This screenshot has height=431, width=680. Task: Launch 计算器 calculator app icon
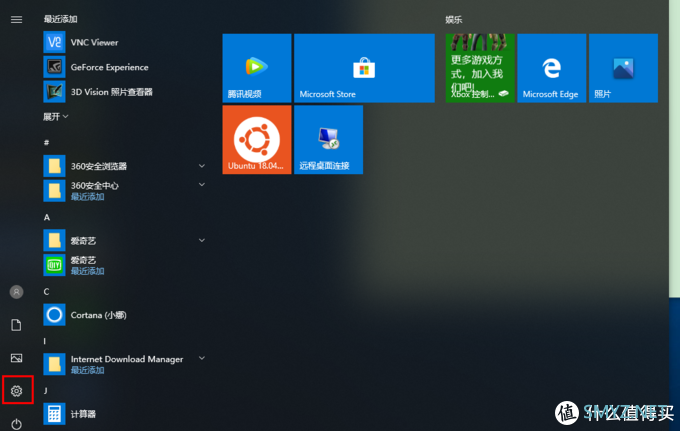[54, 414]
